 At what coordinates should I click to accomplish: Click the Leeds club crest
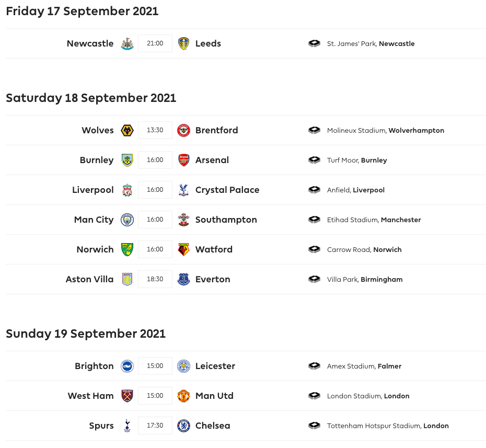point(183,43)
